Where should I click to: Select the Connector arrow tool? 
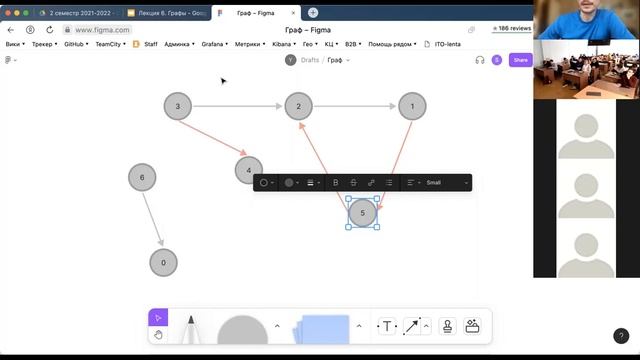(412, 326)
